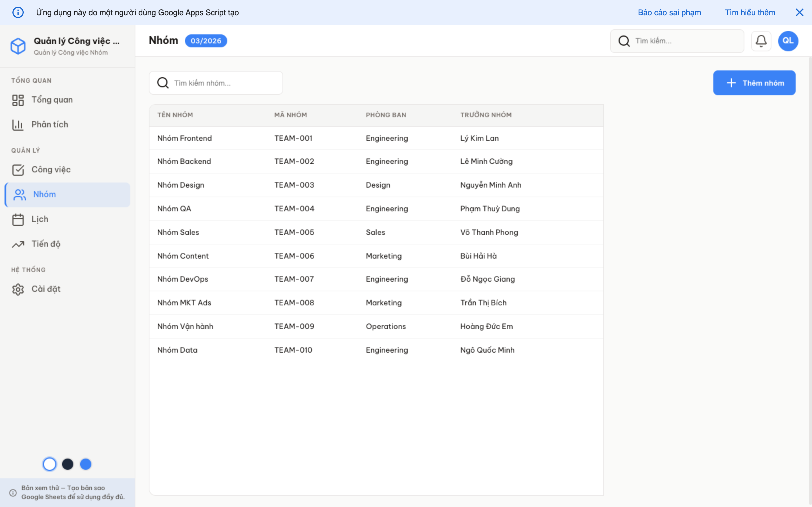Open the QL account avatar

[788, 41]
